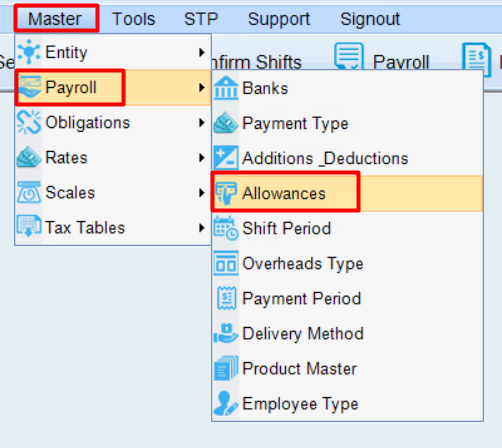The width and height of the screenshot is (502, 448).
Task: Click the Entity network icon
Action: click(x=29, y=52)
